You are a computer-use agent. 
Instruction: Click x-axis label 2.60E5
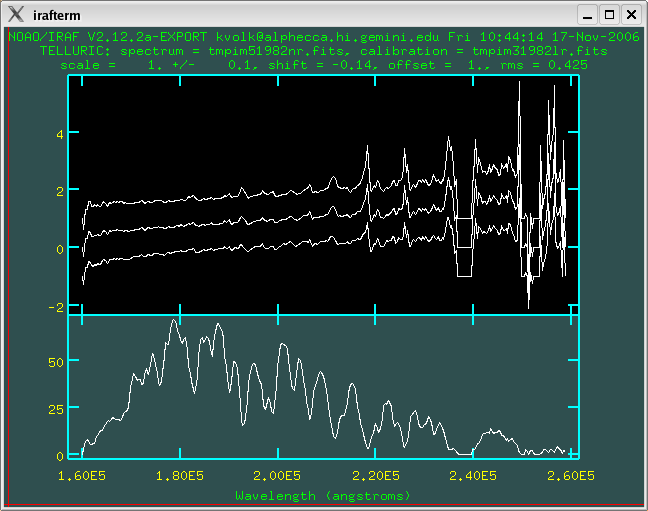click(571, 476)
